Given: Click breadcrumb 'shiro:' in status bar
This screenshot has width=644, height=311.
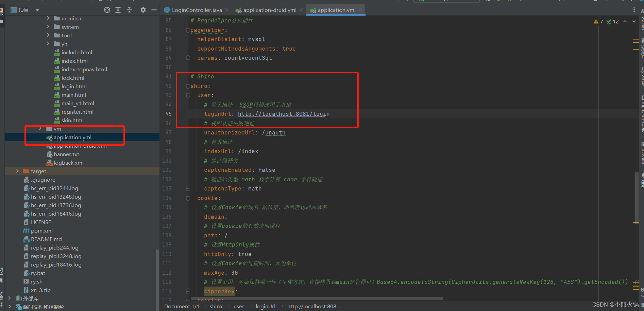Looking at the screenshot, I should [217, 306].
